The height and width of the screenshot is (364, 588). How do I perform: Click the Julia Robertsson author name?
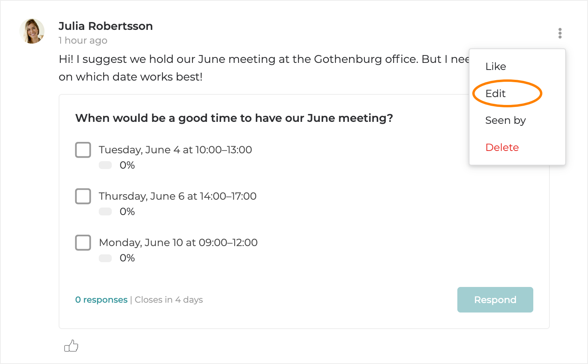click(x=105, y=26)
